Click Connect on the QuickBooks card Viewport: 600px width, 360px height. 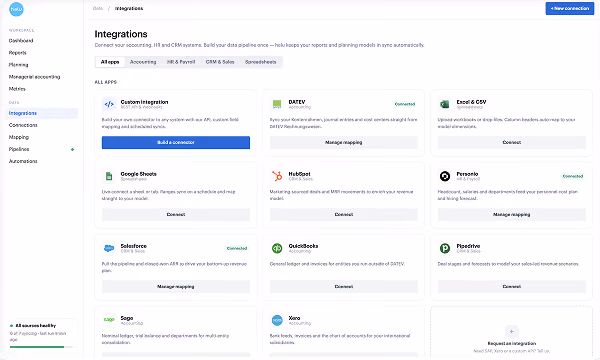pyautogui.click(x=344, y=287)
